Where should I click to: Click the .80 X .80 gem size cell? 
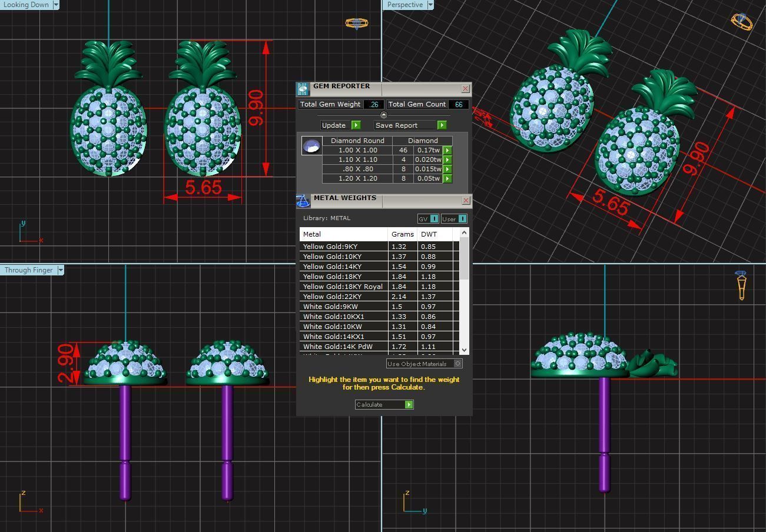coord(357,169)
